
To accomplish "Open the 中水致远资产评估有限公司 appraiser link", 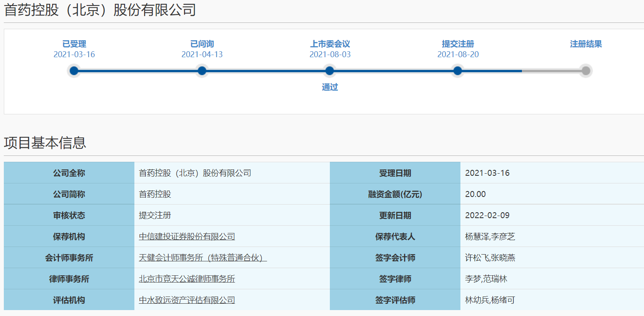I will 187,300.
